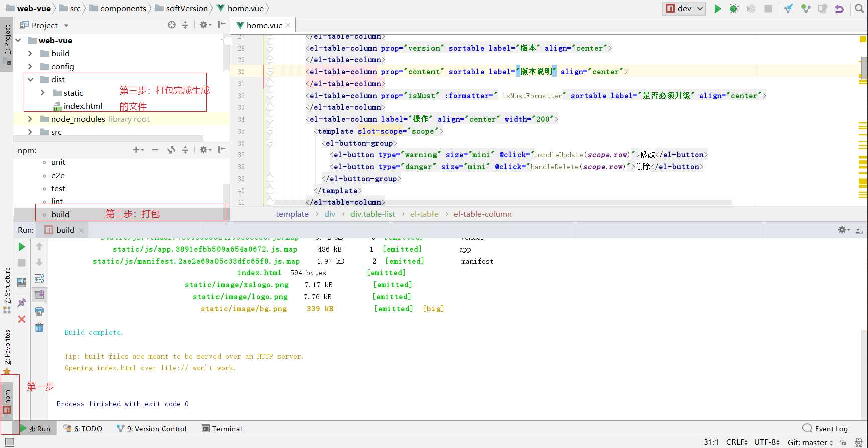Click the editor vertical scrollbar thumb
The width and height of the screenshot is (868, 448).
(864, 68)
